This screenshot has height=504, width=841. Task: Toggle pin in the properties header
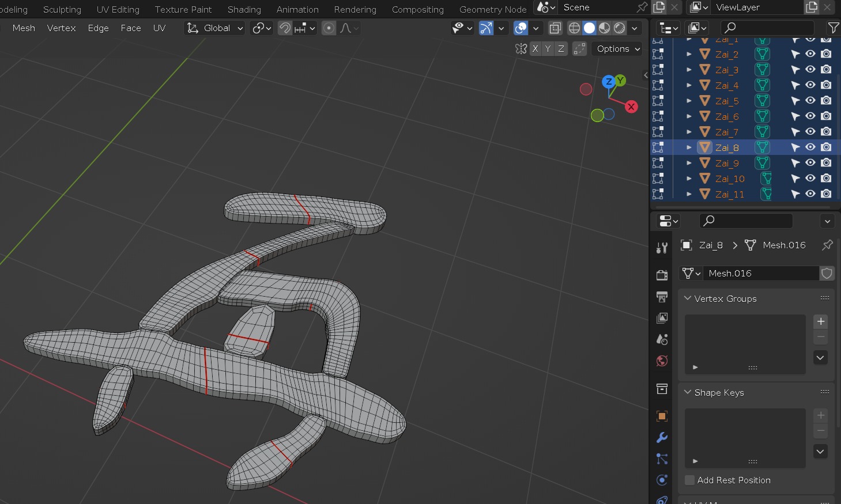(827, 245)
